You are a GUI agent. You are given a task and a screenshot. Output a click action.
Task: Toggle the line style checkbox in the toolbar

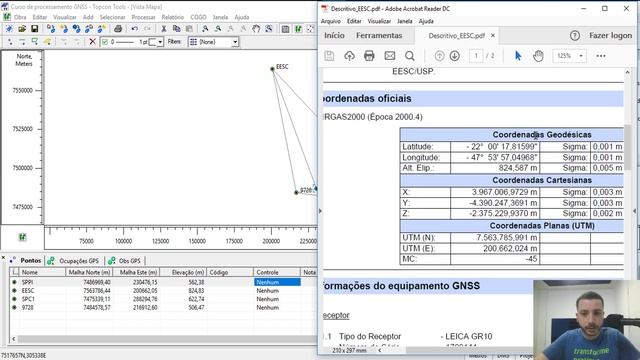pos(105,42)
